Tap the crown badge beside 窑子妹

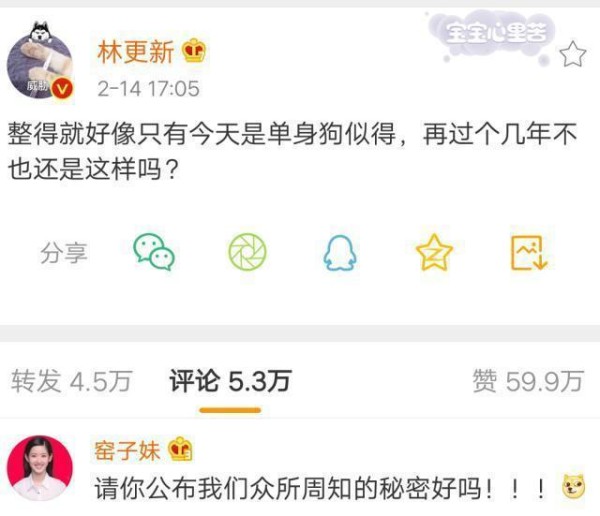tap(180, 449)
